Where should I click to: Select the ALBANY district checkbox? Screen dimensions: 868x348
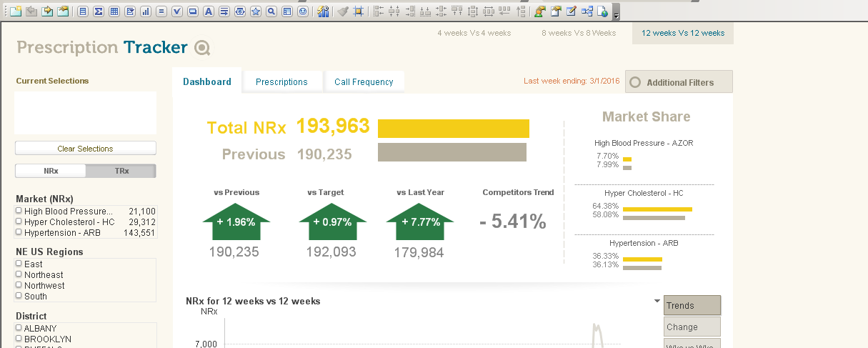tap(19, 328)
